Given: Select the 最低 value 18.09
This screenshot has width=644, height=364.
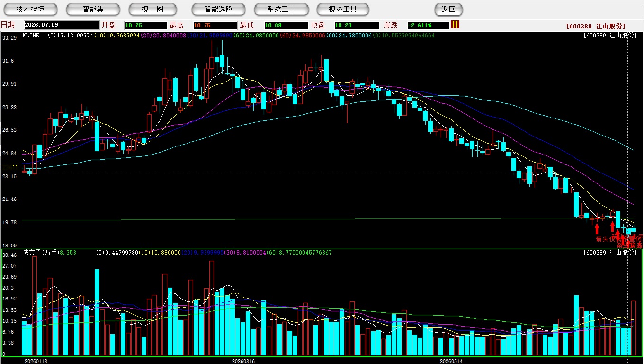Looking at the screenshot, I should click(286, 25).
